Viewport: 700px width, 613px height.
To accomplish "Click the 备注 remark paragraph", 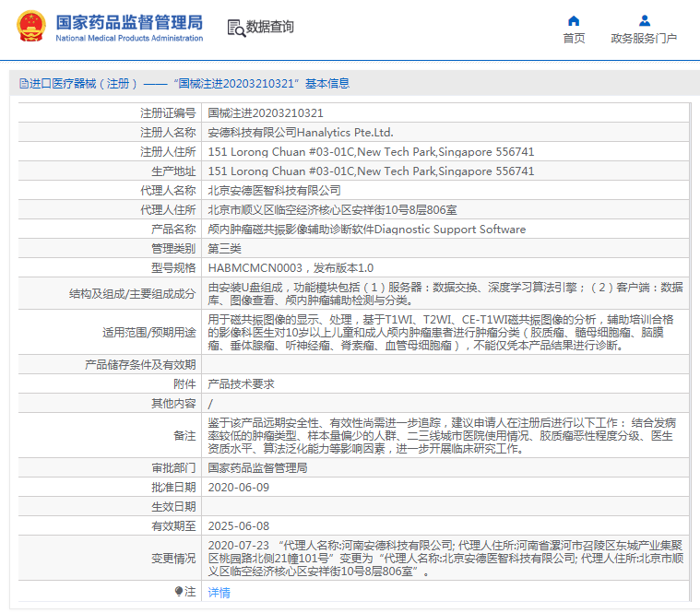I will click(442, 435).
